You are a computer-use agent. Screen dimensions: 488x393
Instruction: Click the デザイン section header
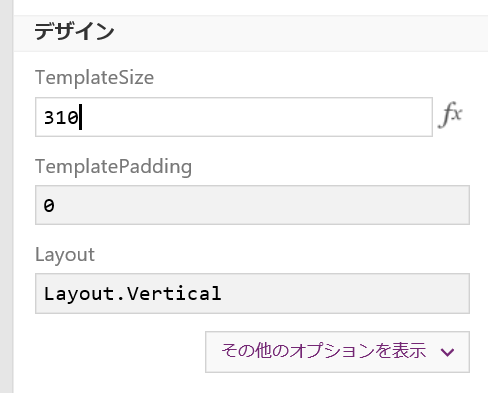pyautogui.click(x=74, y=31)
